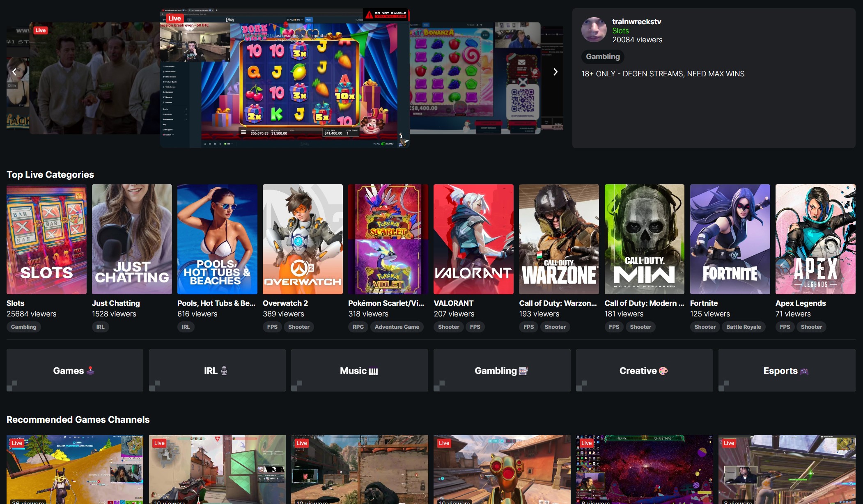Open the IRL section tile

click(217, 371)
